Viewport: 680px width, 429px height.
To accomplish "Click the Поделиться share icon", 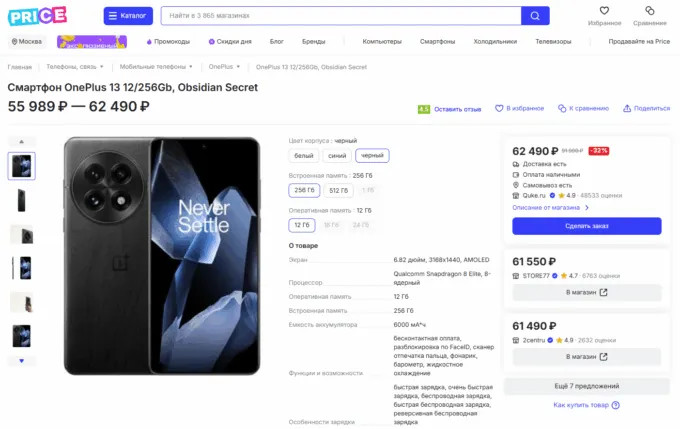I will click(626, 108).
